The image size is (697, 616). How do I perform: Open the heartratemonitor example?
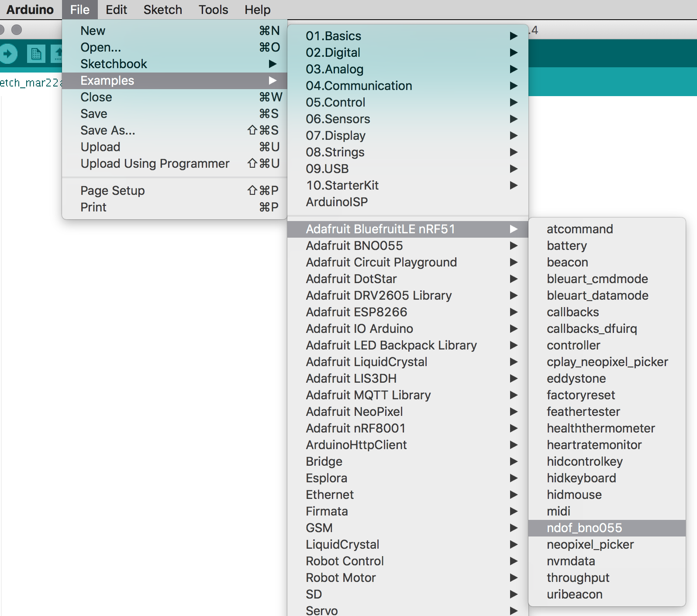pos(607,445)
